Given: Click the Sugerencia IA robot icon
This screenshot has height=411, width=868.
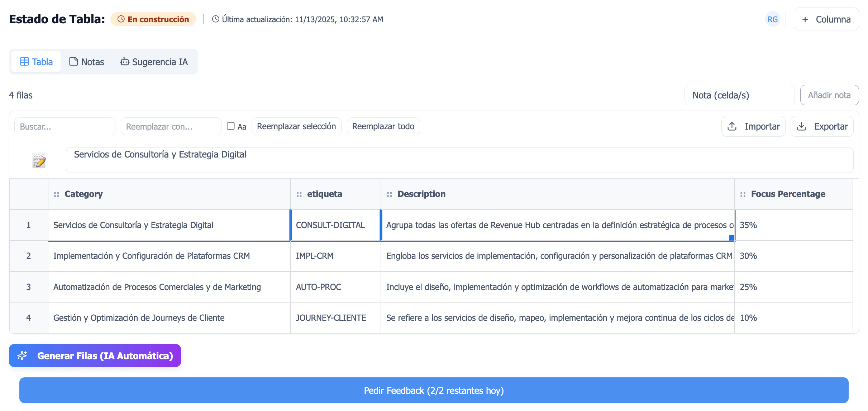Looking at the screenshot, I should (125, 62).
